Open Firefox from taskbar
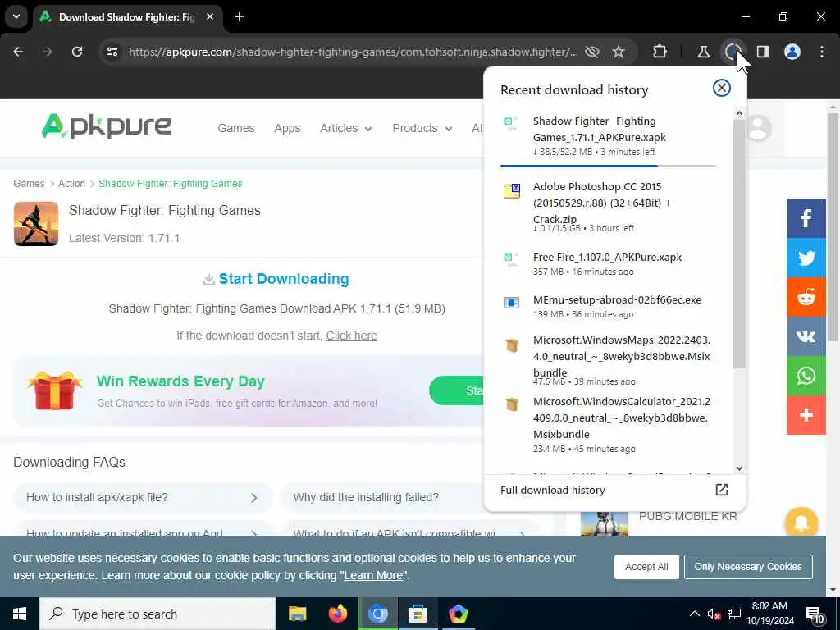The image size is (840, 630). (337, 614)
